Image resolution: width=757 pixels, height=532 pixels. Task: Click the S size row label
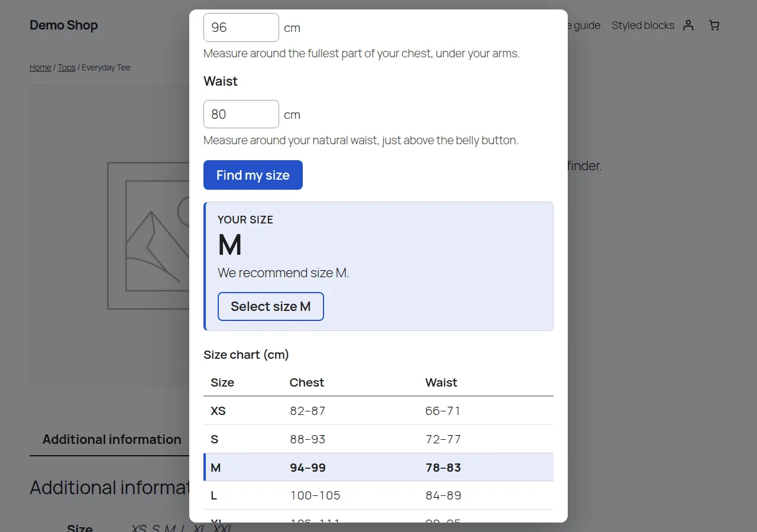click(x=215, y=439)
